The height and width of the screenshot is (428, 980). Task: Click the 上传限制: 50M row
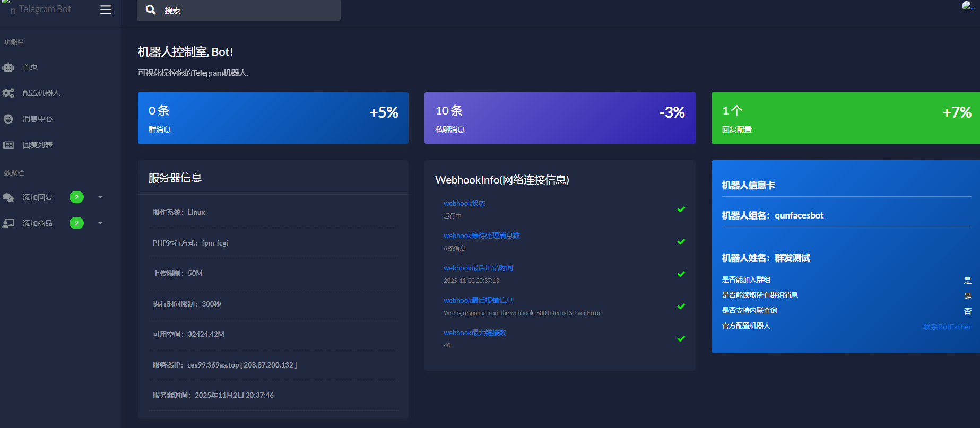[273, 274]
